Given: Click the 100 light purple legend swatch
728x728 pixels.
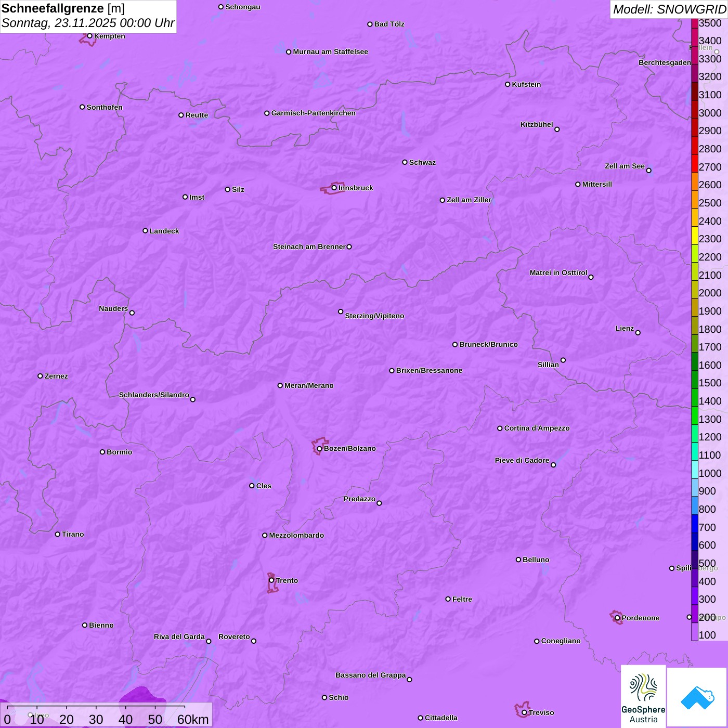Looking at the screenshot, I should (695, 632).
